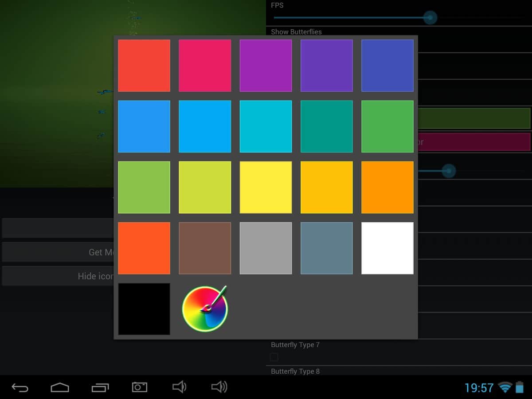
Task: Select the brown color swatch
Action: click(x=205, y=248)
